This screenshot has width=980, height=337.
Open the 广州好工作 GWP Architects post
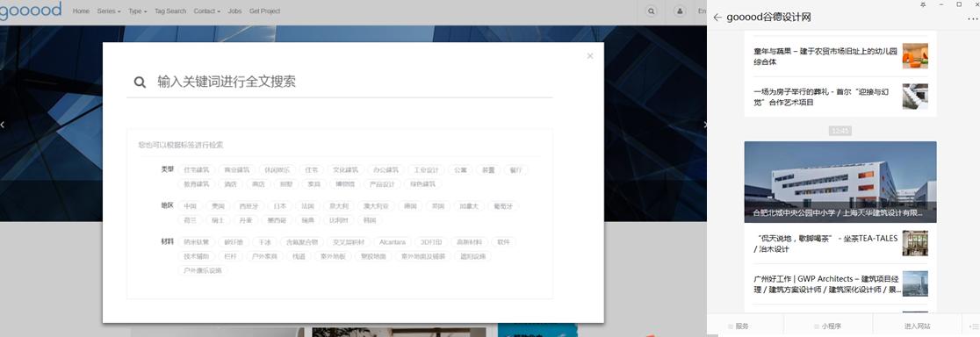840,284
